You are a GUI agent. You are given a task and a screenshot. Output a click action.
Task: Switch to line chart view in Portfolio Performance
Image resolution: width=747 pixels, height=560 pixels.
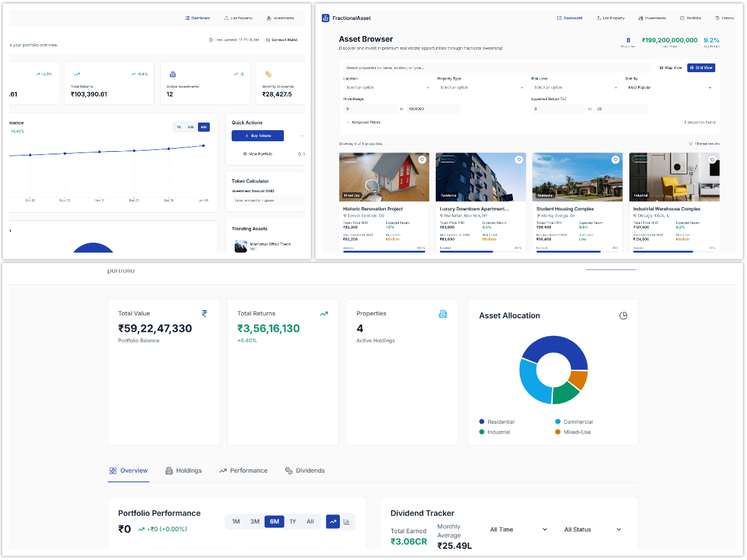tap(333, 521)
